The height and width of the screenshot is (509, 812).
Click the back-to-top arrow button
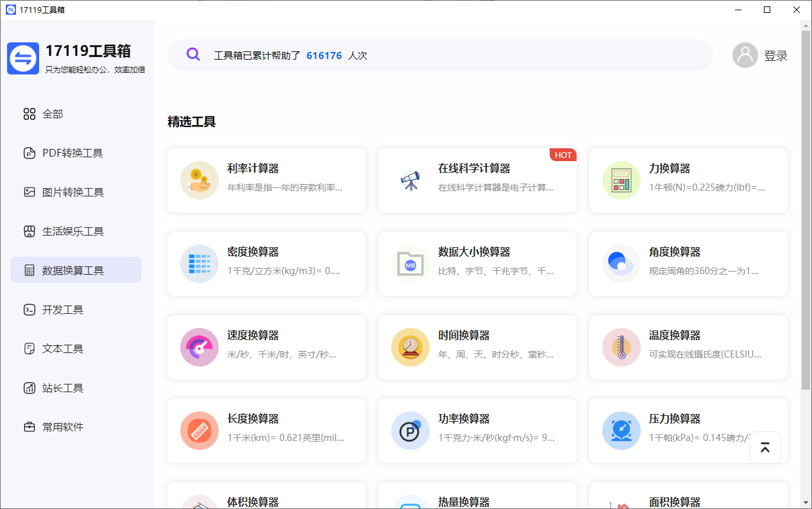[765, 447]
